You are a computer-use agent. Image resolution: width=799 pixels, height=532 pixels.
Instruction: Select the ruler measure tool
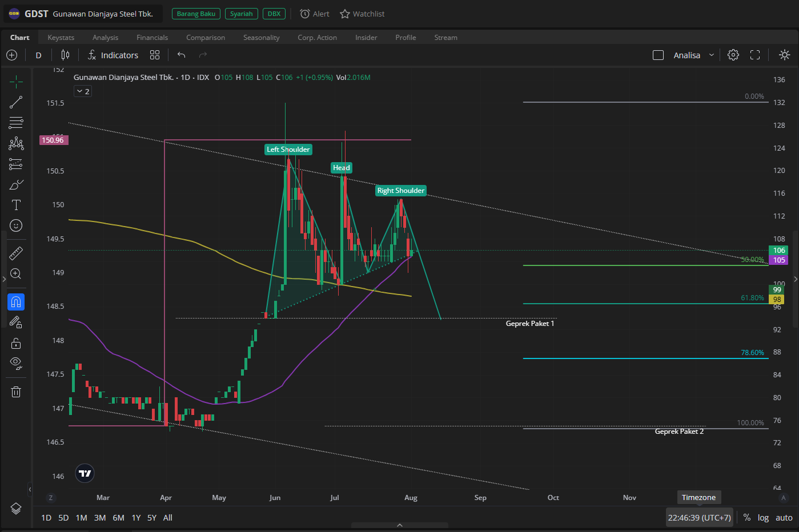16,253
